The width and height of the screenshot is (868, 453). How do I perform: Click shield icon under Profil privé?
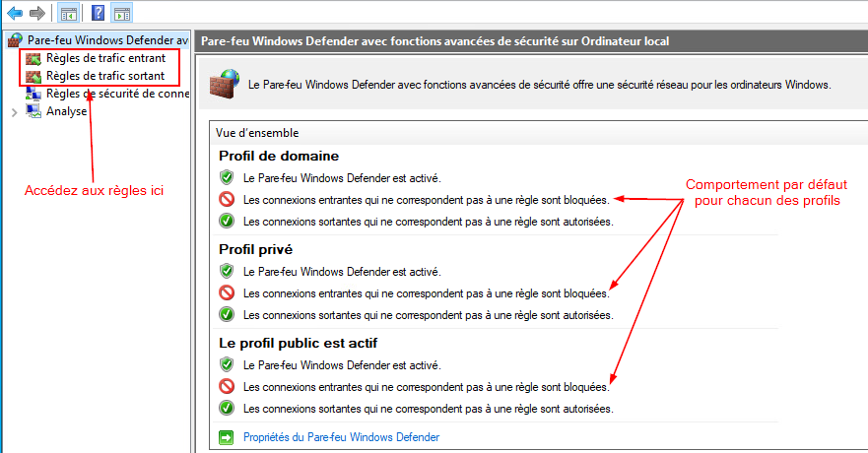tap(227, 271)
